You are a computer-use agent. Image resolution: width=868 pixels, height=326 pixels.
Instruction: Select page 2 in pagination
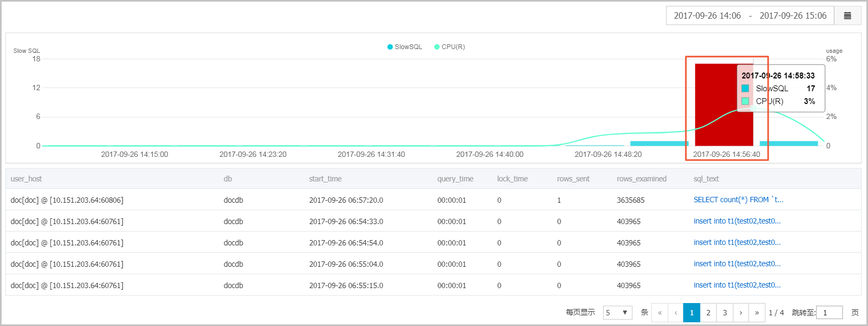[x=708, y=313]
